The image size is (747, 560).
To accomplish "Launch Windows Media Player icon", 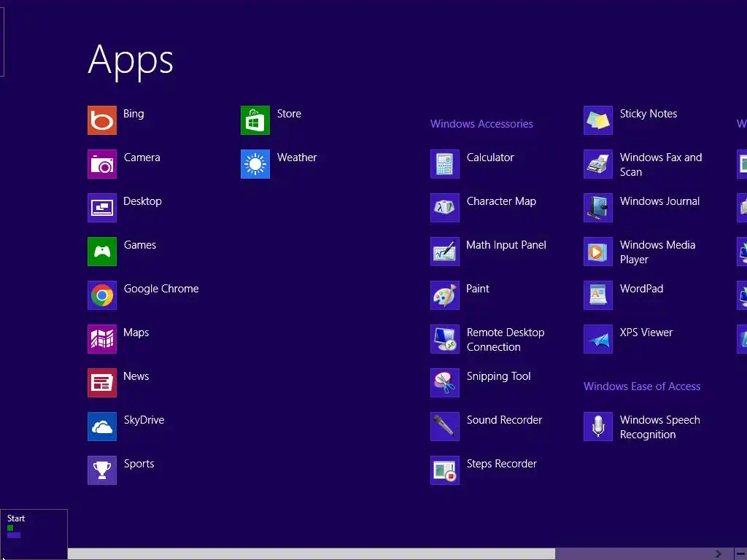I will [x=598, y=252].
